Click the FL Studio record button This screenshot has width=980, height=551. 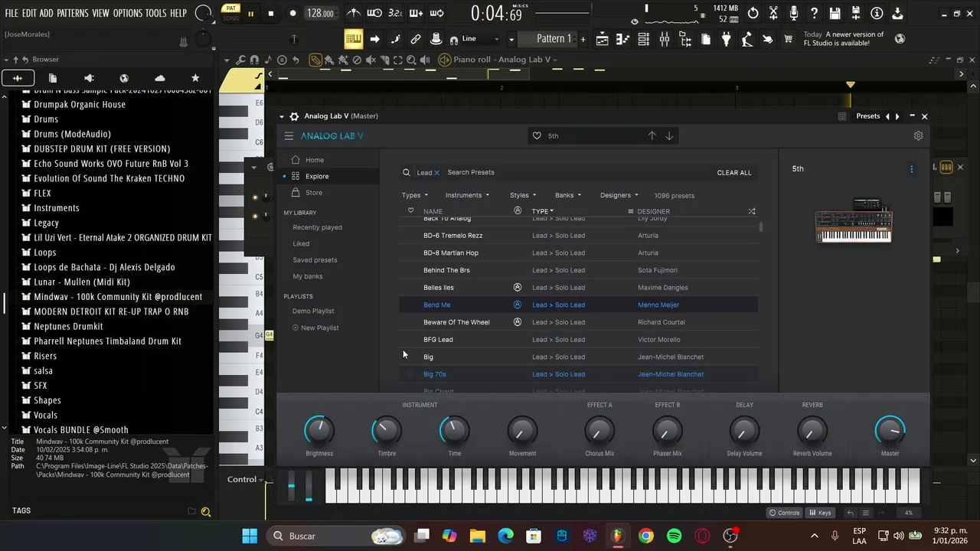click(x=292, y=13)
